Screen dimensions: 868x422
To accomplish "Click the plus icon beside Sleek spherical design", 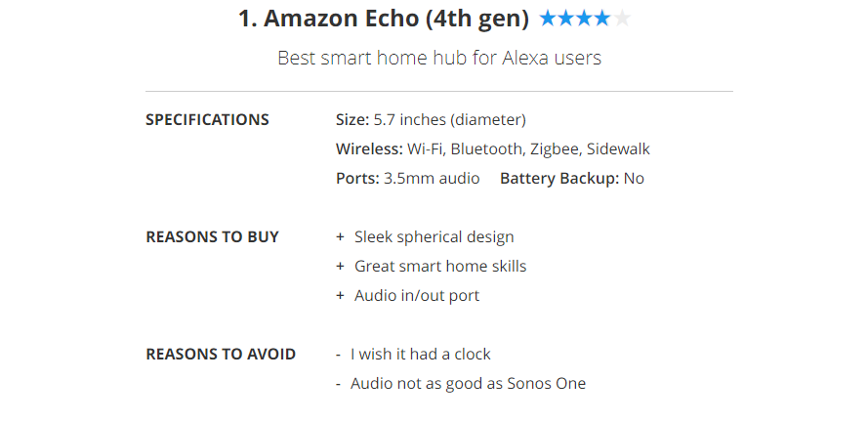I will tap(340, 237).
